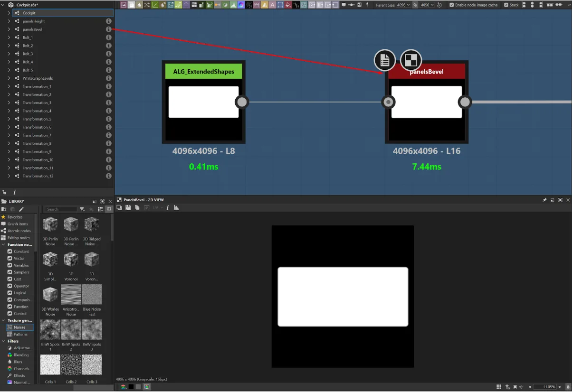Pin the 2D View panel

[x=544, y=200]
